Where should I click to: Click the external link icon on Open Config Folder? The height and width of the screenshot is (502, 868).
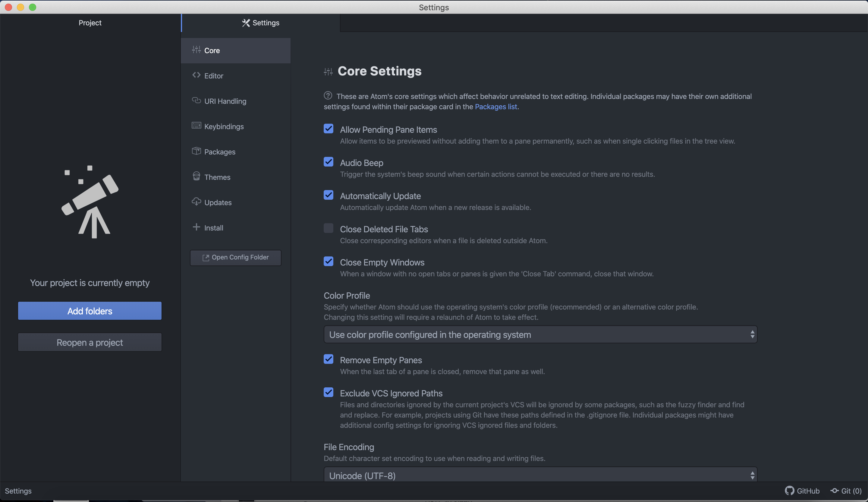click(206, 258)
